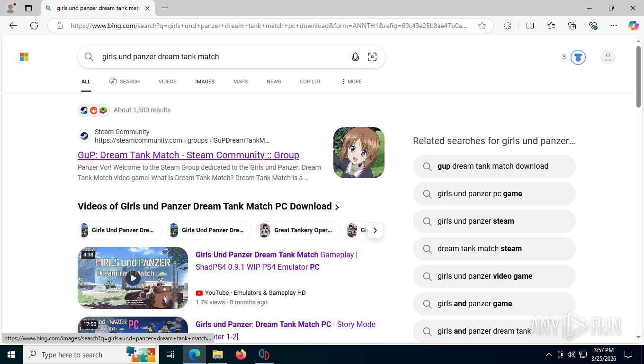644x364 pixels.
Task: Open Videos of Girls und Panzer Dream Tank Match heading
Action: (x=205, y=206)
